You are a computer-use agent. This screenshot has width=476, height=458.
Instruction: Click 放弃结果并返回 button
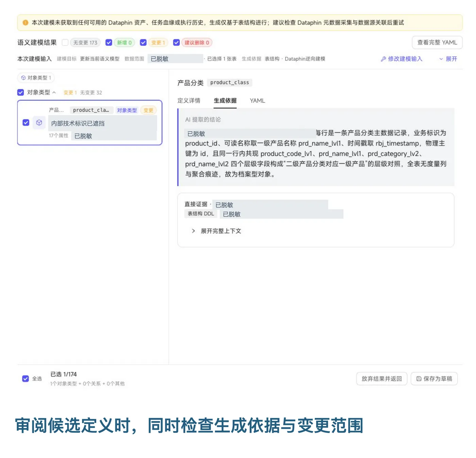click(x=381, y=379)
